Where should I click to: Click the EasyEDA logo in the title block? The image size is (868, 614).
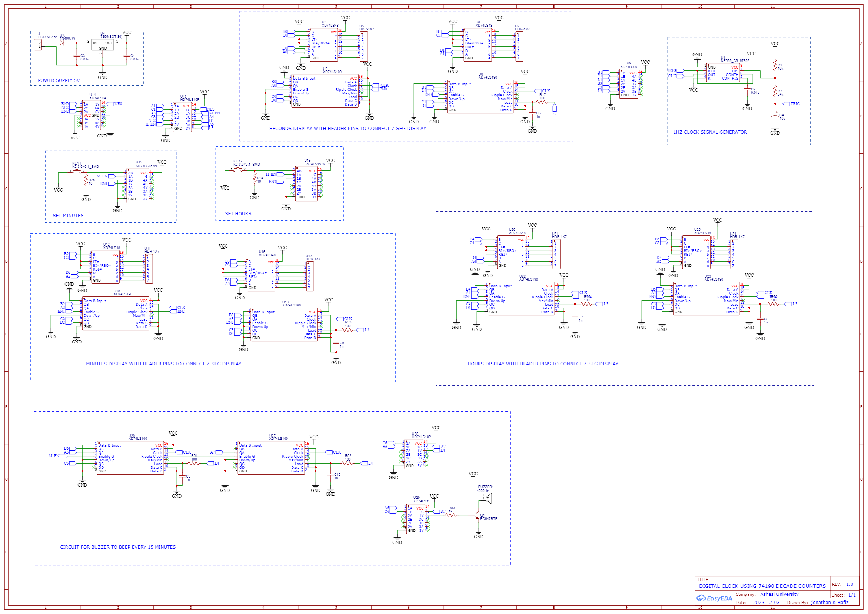714,598
